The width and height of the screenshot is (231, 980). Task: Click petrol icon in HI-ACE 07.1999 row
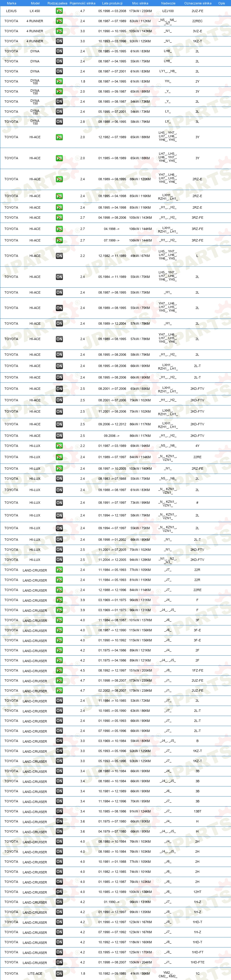click(x=59, y=240)
